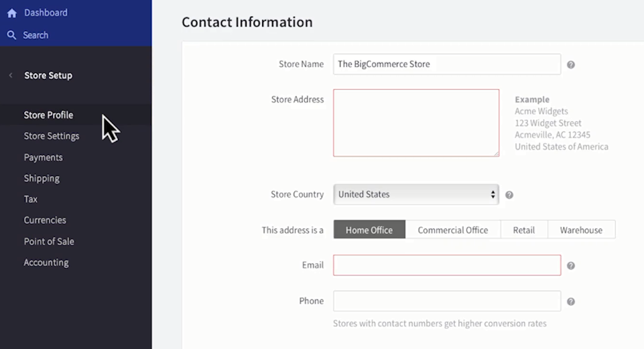Go to Payments in sidebar
The image size is (644, 349).
[44, 157]
